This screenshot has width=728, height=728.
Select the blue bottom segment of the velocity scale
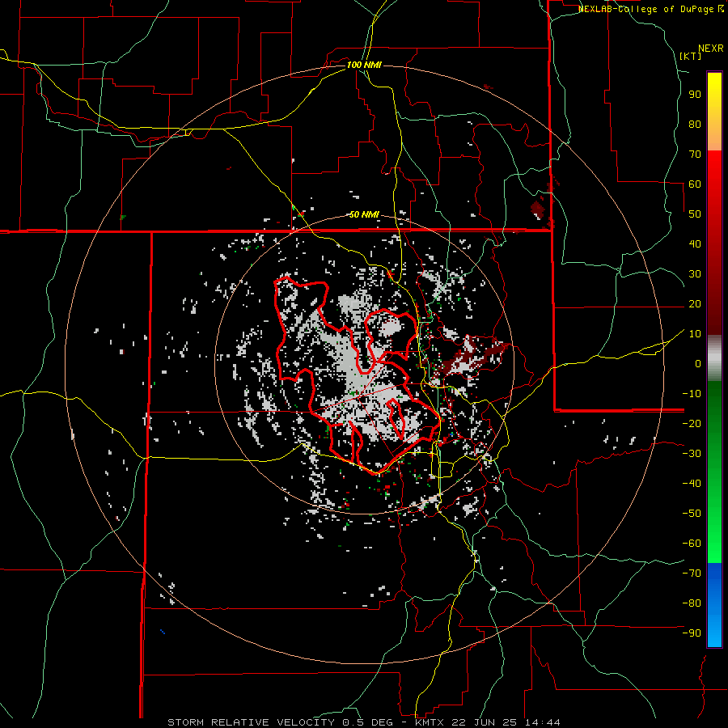tap(714, 605)
